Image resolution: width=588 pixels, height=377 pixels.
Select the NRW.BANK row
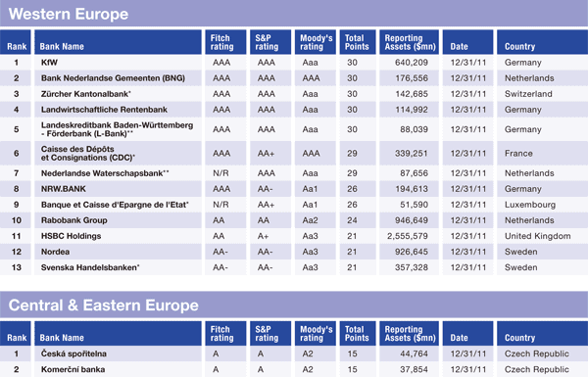click(294, 189)
